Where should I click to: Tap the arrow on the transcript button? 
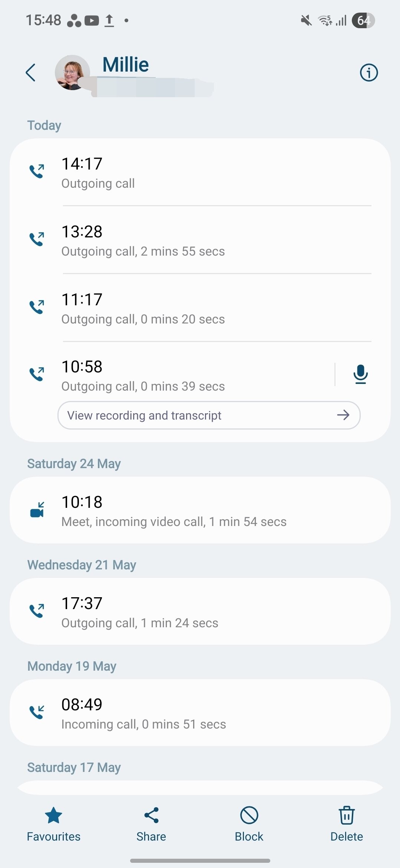click(x=343, y=415)
